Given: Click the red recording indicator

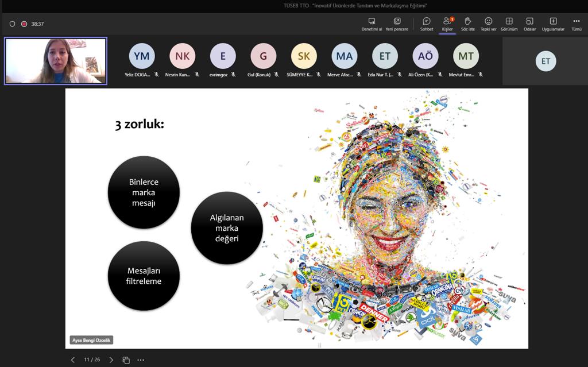Looking at the screenshot, I should [24, 24].
